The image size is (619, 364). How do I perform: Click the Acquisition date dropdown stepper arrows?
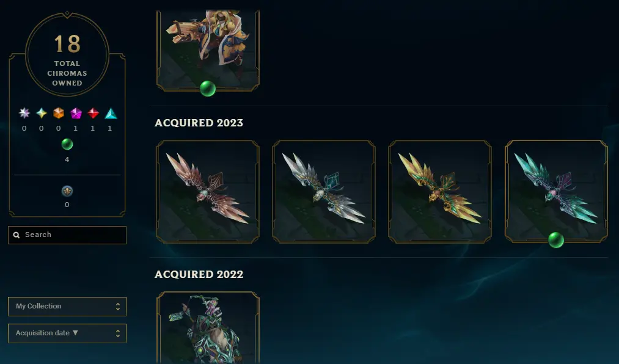118,333
